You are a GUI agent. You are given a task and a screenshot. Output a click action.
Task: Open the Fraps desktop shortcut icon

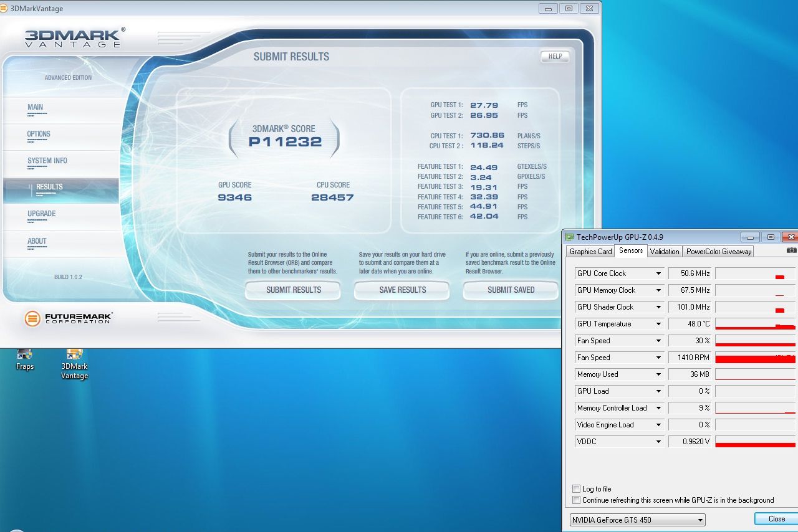24,359
